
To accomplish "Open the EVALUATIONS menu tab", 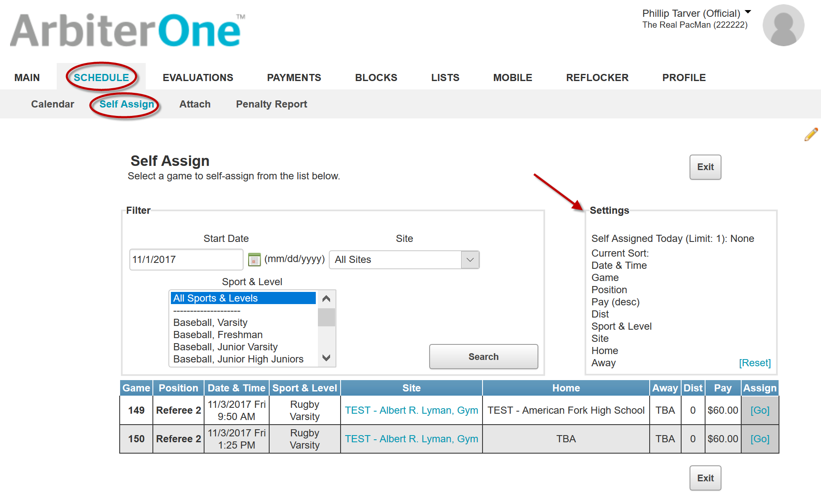I will (x=198, y=78).
